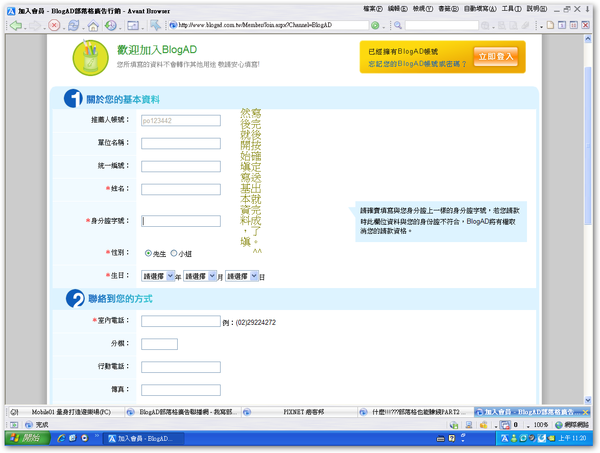
Task: Click the vertical scrollbar thumb
Action: click(x=588, y=145)
